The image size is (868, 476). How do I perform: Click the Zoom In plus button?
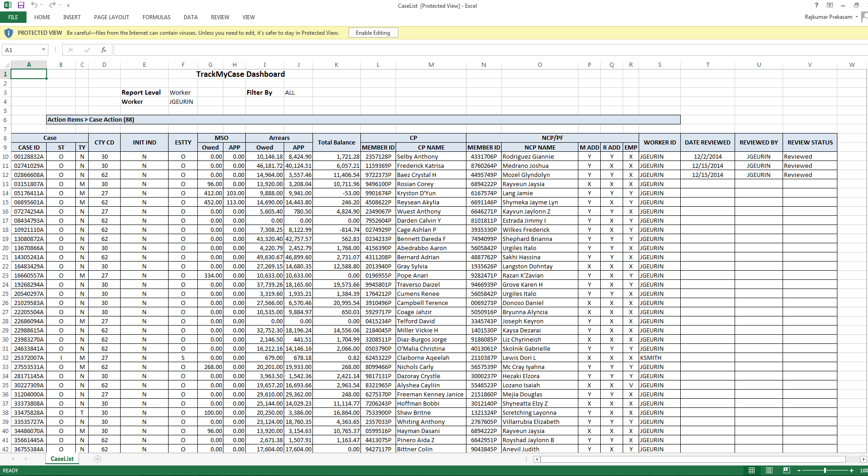pos(851,471)
